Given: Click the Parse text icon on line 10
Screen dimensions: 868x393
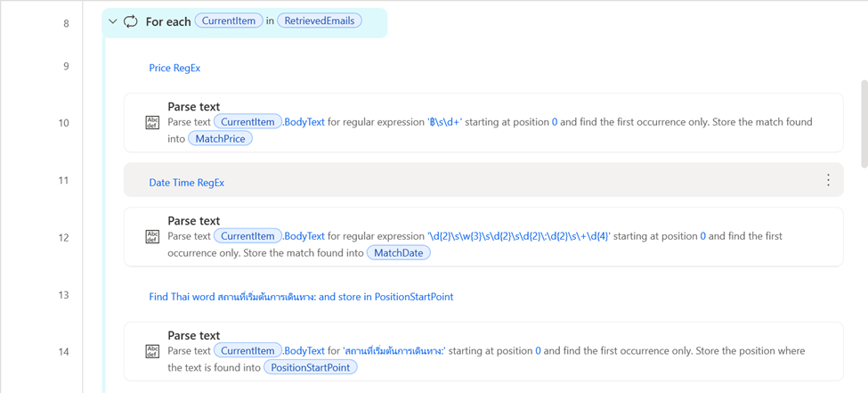Looking at the screenshot, I should coord(152,123).
